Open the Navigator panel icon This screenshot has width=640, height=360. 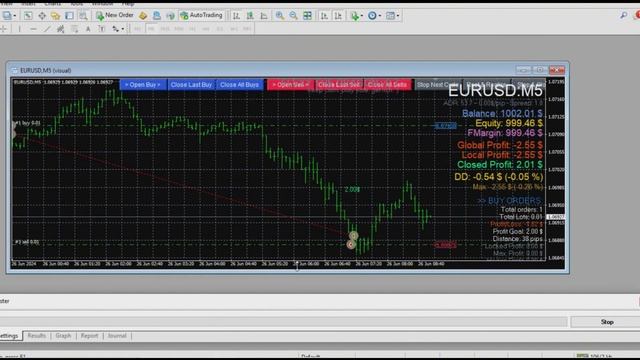coord(55,16)
